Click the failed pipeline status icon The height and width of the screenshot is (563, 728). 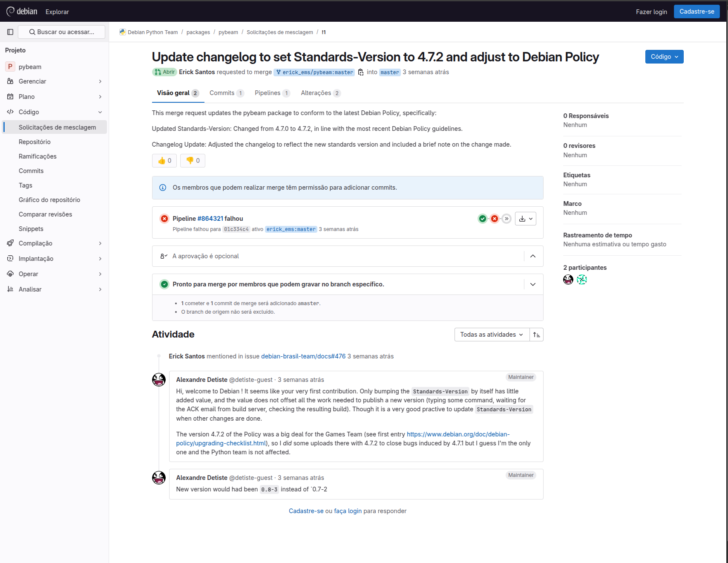tap(164, 219)
